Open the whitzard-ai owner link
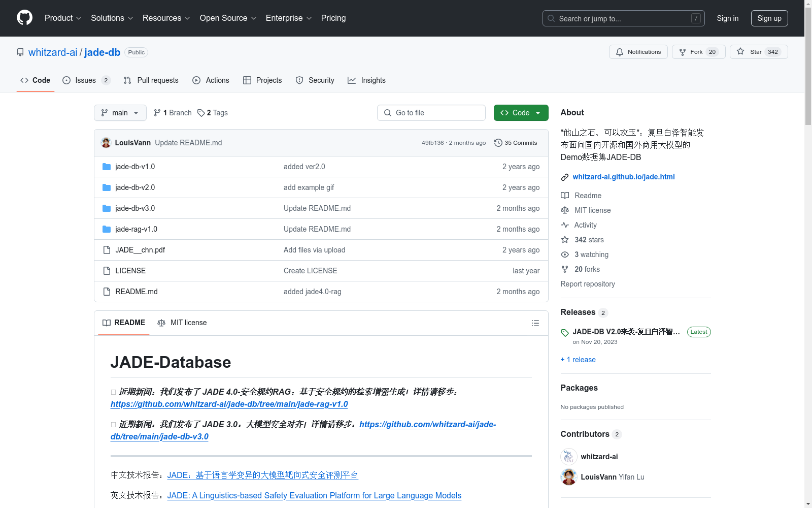Viewport: 812px width, 508px height. 53,52
